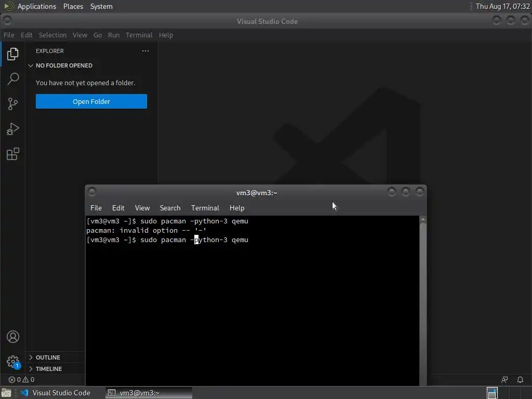532x399 pixels.
Task: Open the Manage gear icon
Action: coord(13,362)
